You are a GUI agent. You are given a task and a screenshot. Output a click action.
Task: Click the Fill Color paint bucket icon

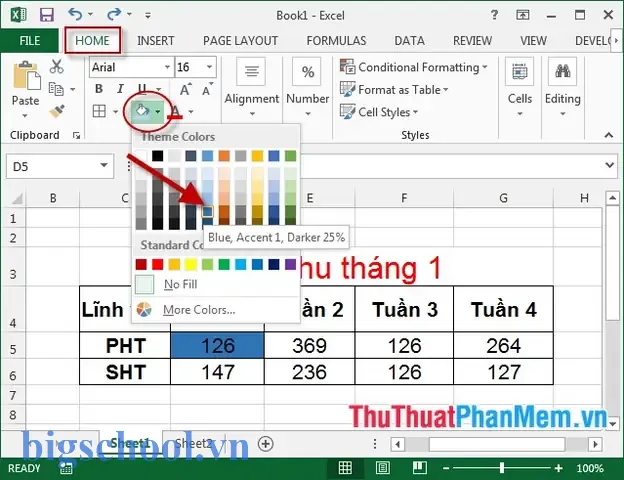142,111
